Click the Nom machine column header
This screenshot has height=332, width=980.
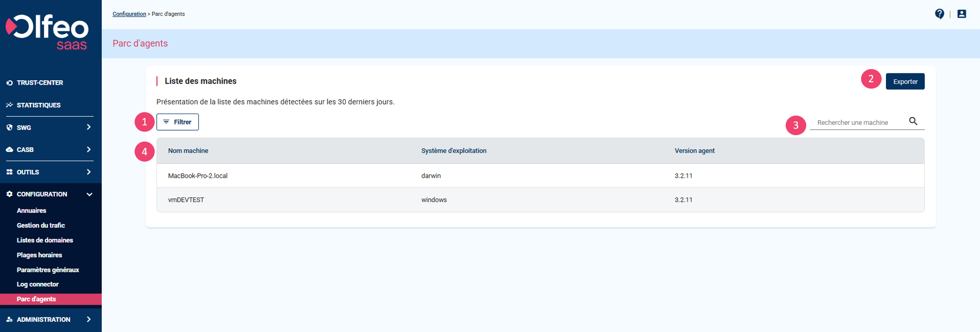tap(188, 151)
